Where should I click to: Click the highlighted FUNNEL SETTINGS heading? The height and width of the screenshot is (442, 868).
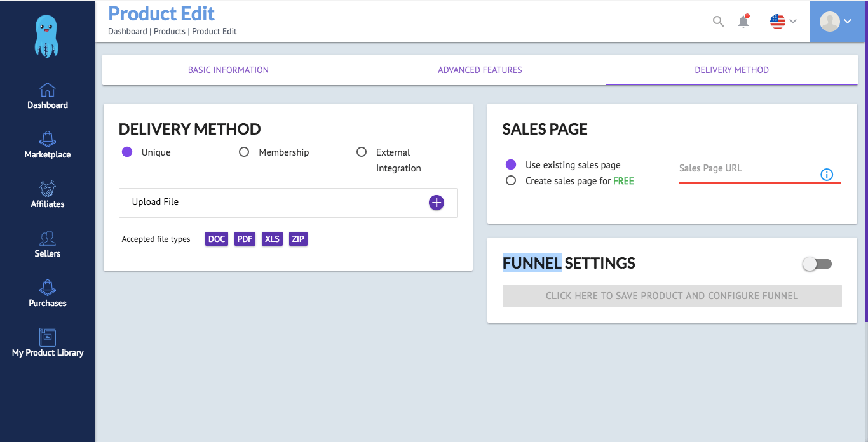(569, 263)
